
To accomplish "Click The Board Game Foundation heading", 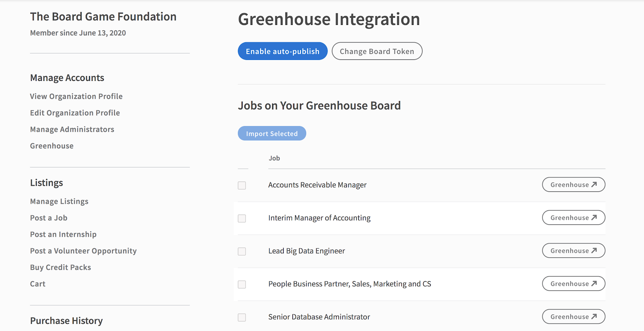I will coord(103,17).
